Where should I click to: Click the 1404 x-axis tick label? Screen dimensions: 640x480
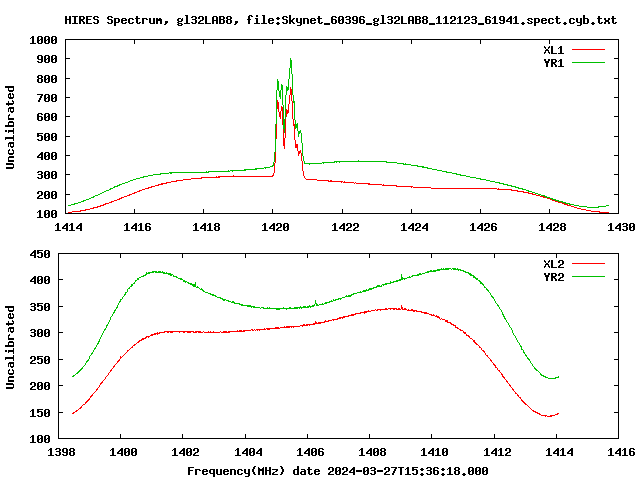pyautogui.click(x=248, y=452)
